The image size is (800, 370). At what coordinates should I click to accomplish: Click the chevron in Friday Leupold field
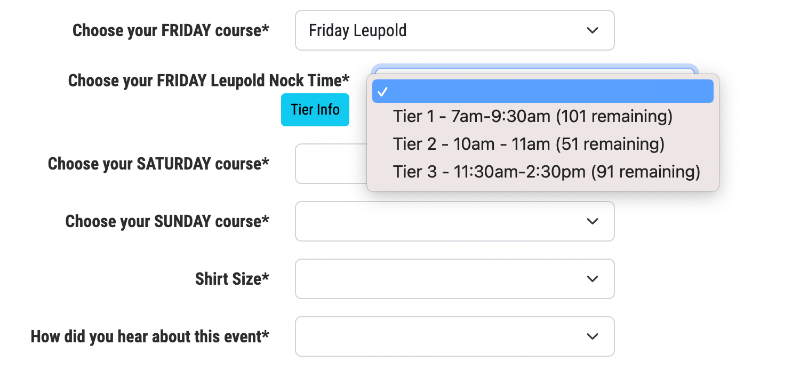(592, 31)
